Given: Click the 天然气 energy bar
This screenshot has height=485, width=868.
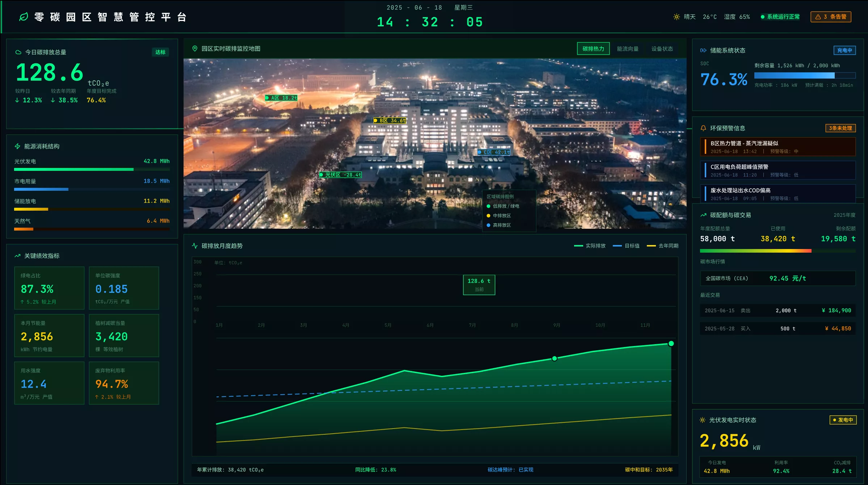Looking at the screenshot, I should point(92,229).
